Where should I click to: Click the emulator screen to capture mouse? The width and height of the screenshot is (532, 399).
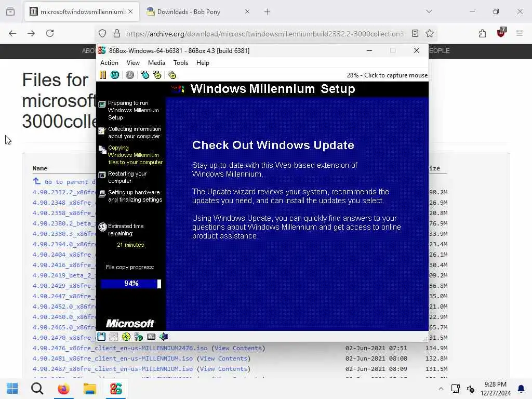pyautogui.click(x=262, y=206)
